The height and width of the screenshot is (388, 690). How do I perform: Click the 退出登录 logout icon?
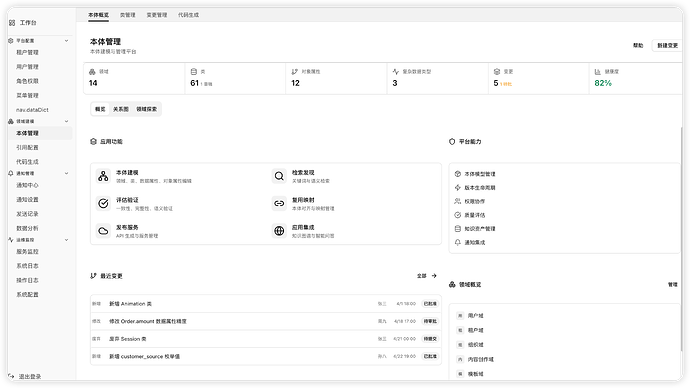(x=11, y=377)
